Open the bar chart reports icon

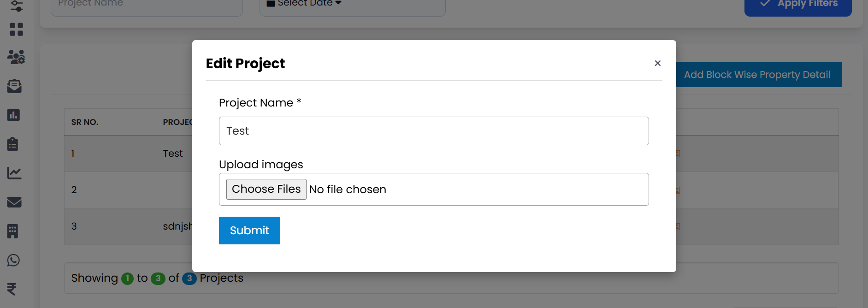[x=14, y=115]
